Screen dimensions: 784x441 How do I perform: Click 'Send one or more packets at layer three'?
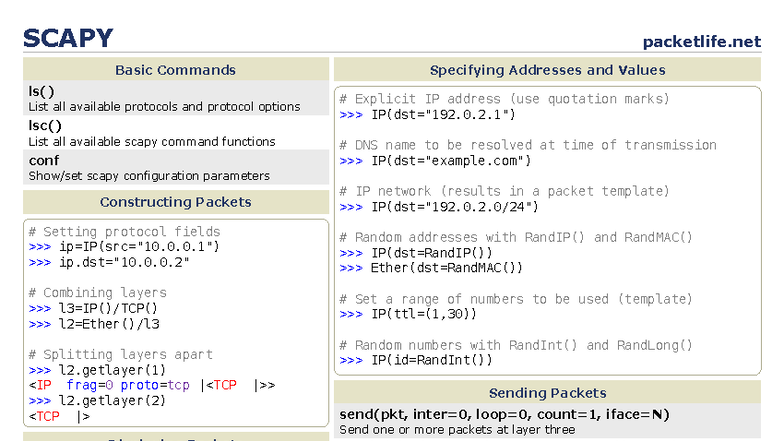pos(457,430)
